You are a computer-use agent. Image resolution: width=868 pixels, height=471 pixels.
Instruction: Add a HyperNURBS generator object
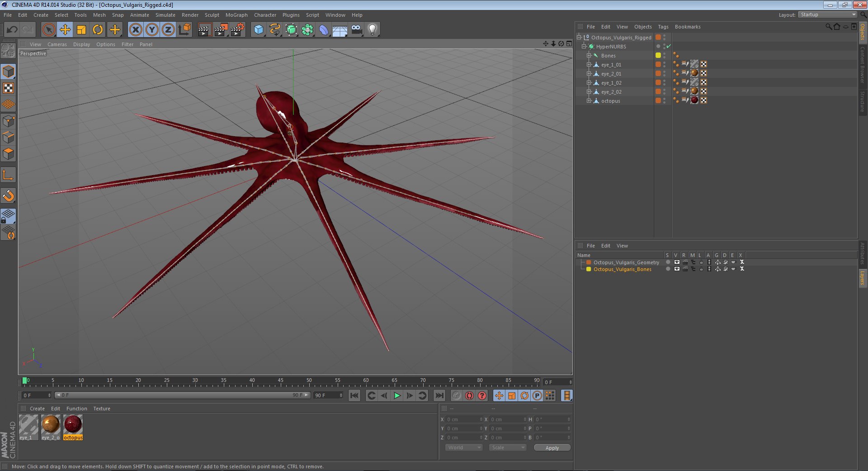[x=292, y=30]
